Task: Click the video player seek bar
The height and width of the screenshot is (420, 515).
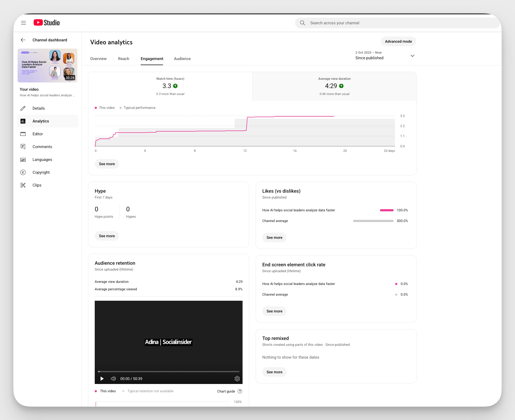Action: 168,371
